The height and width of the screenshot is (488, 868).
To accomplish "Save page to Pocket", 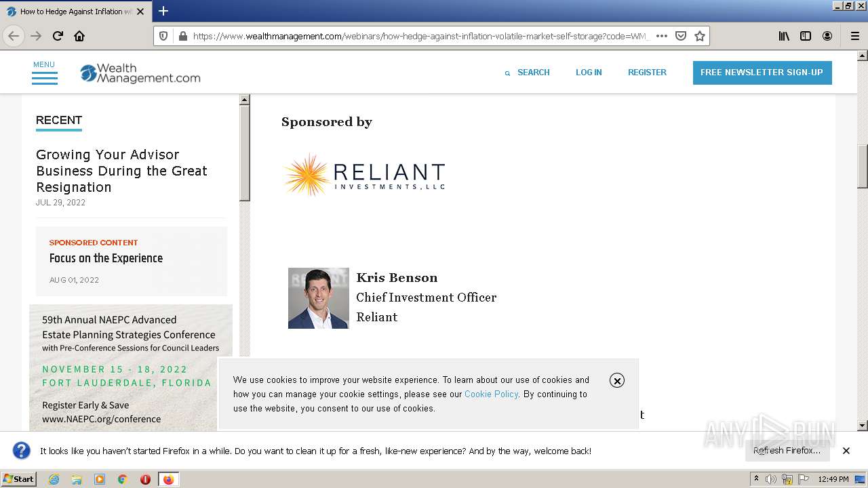I will point(681,36).
